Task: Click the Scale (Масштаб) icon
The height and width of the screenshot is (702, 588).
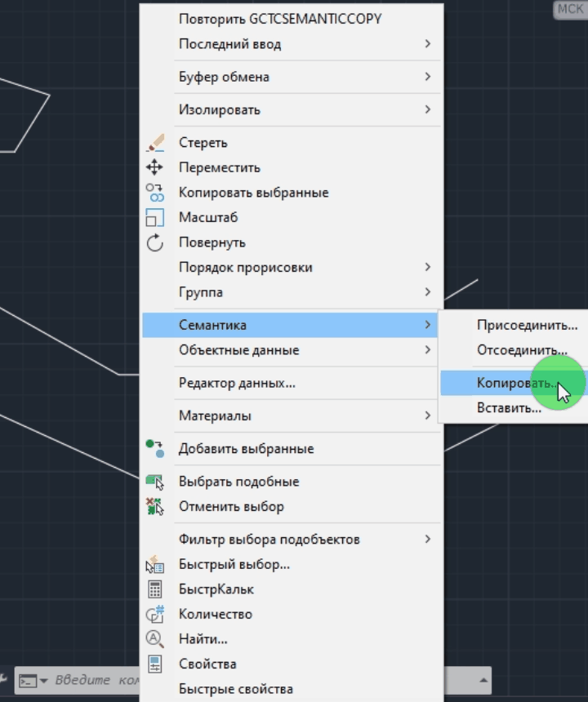Action: (155, 218)
